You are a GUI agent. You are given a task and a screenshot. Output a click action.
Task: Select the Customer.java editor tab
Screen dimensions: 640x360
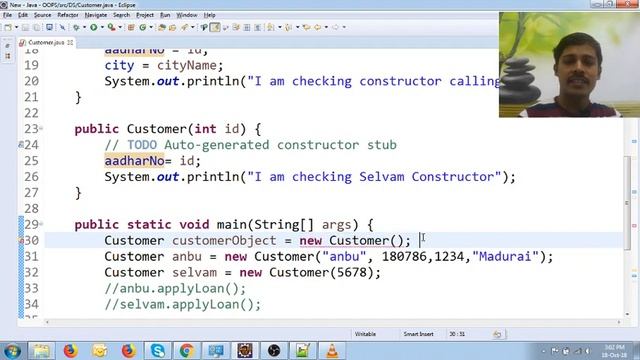point(46,42)
